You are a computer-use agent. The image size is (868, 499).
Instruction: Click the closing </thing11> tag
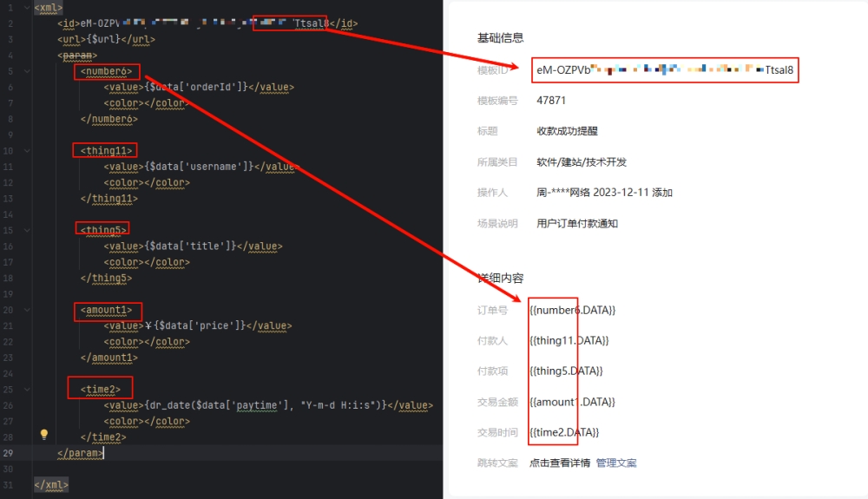pos(109,199)
